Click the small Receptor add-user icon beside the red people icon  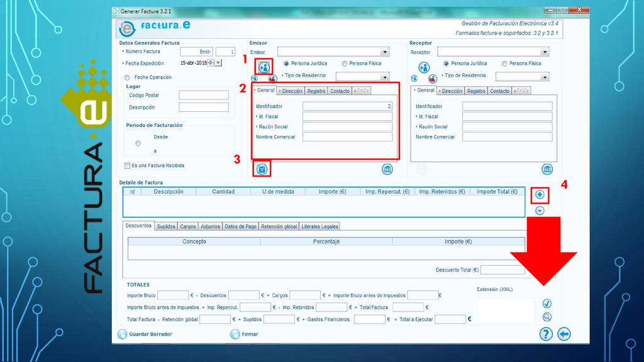tap(414, 78)
